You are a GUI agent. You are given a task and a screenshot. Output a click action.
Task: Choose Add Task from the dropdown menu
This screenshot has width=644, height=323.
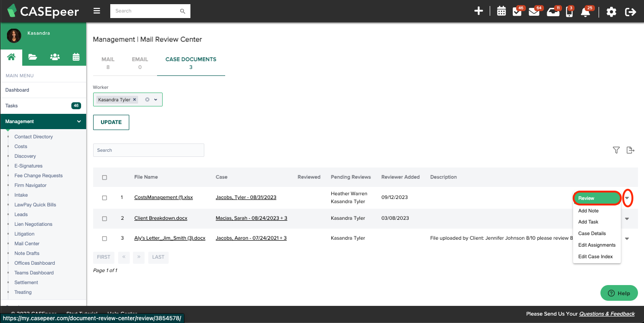pos(597,222)
